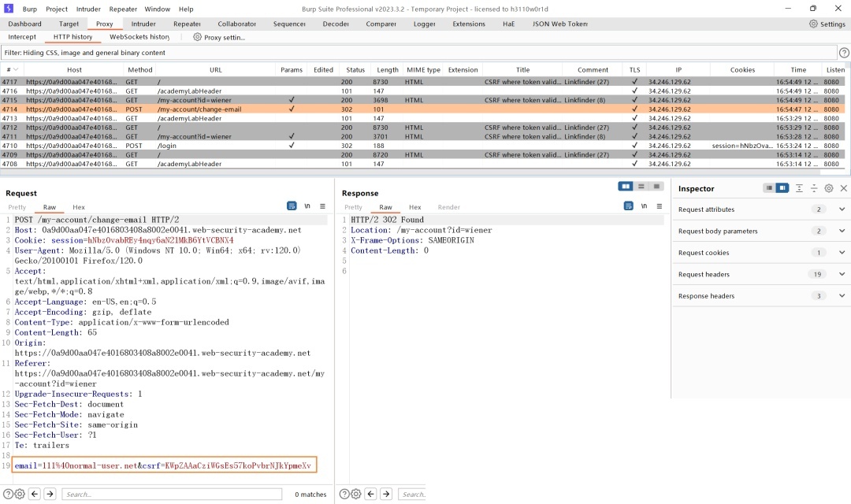Open the Extensions tab

tap(469, 24)
